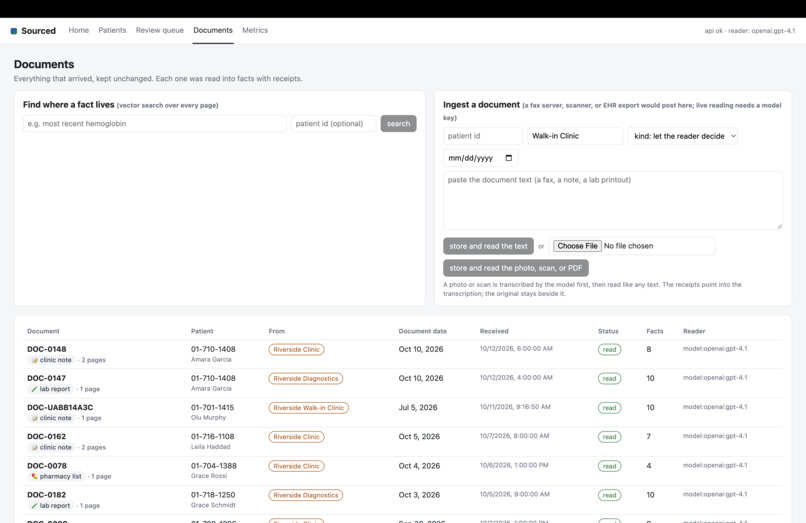Click the Riverside Walk-in Clinic tag
Screen dimensions: 806x523
click(308, 408)
